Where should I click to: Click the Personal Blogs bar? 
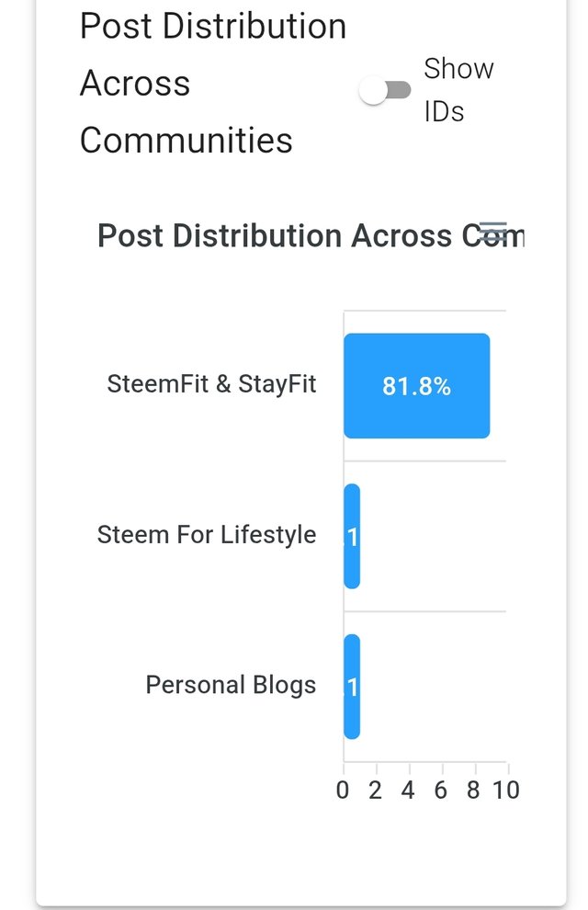coord(352,687)
